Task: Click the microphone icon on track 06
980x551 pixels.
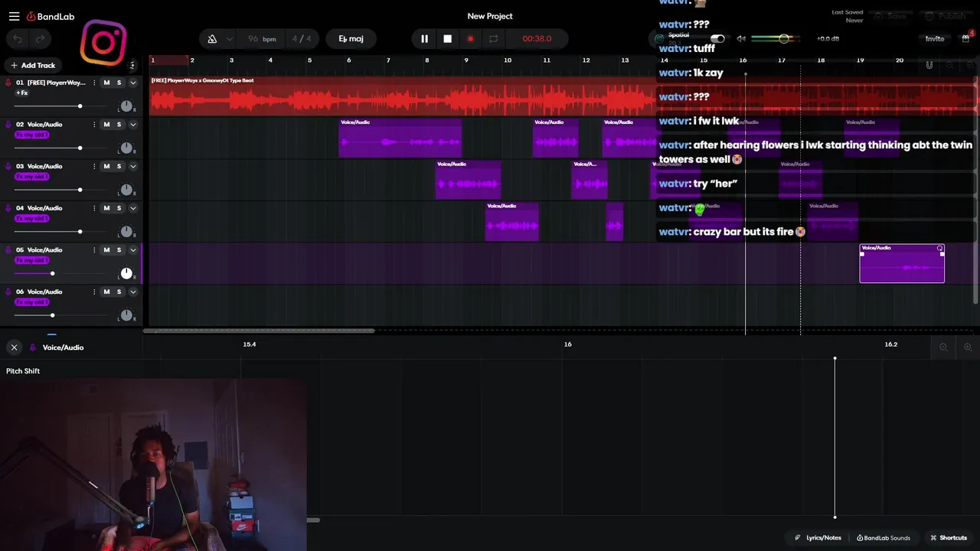Action: pyautogui.click(x=8, y=292)
